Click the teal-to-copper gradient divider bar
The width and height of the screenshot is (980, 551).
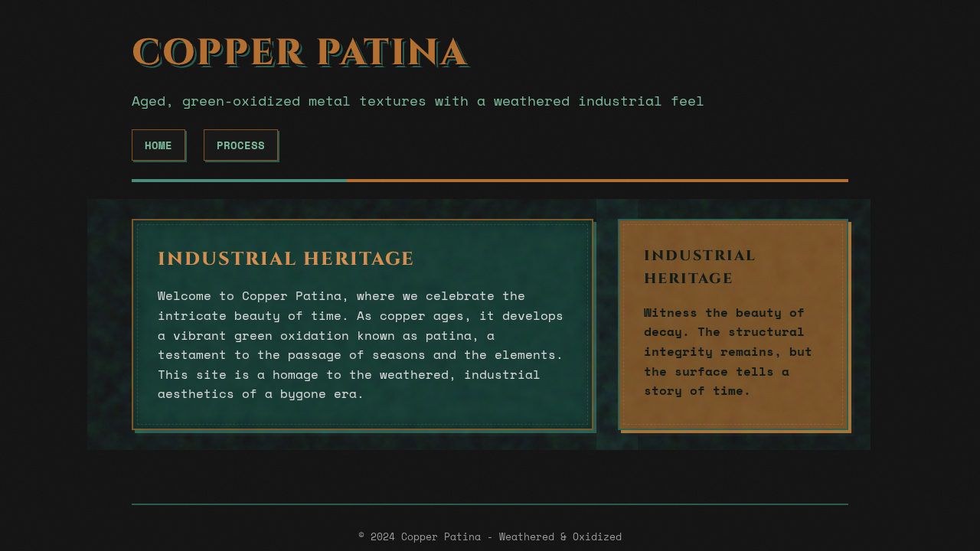pyautogui.click(x=490, y=181)
